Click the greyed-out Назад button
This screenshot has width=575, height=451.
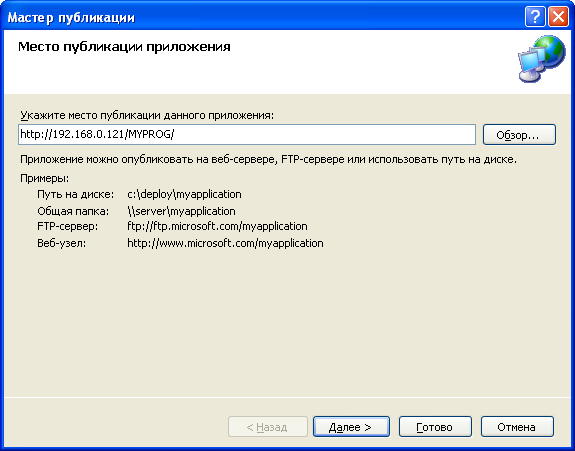(268, 426)
